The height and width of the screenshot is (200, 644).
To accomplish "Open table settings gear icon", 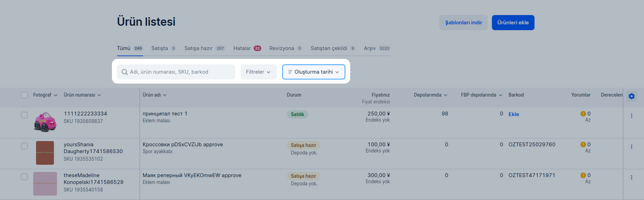I will coord(631,96).
